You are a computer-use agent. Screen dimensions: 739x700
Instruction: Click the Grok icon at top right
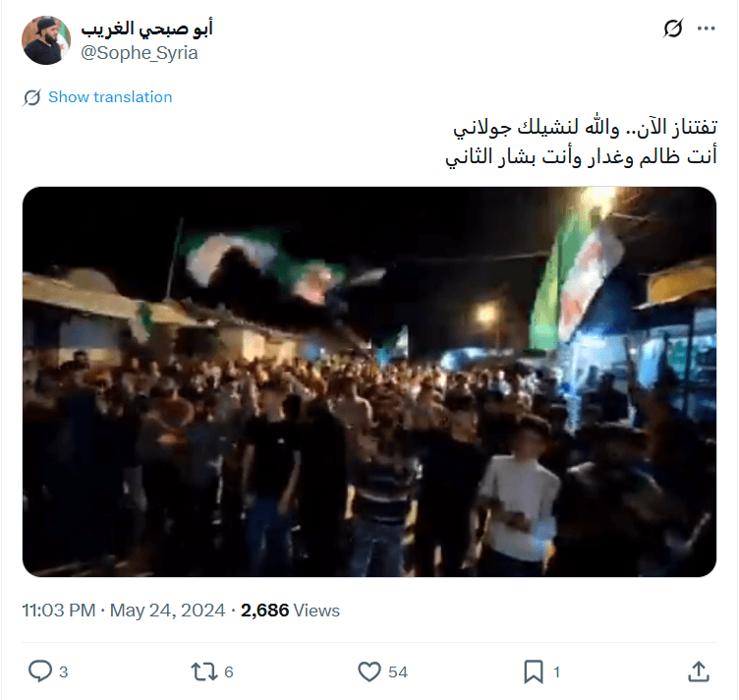pos(672,29)
